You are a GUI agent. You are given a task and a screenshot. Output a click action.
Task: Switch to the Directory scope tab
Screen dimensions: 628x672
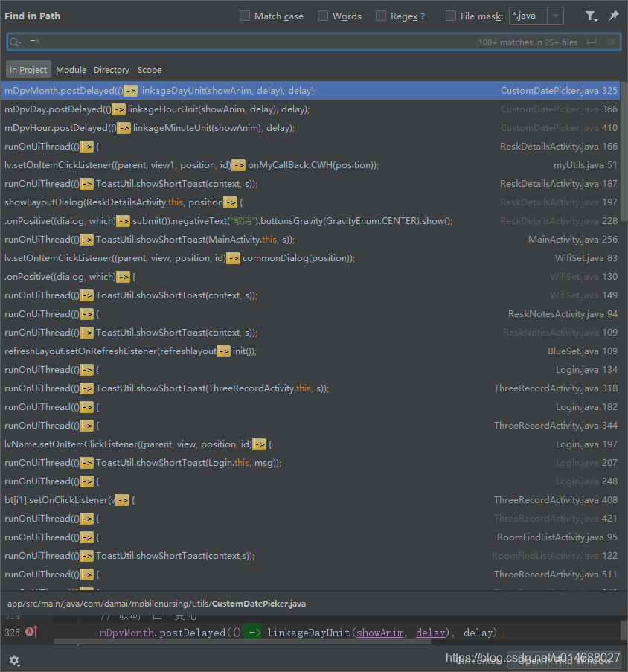(x=111, y=69)
